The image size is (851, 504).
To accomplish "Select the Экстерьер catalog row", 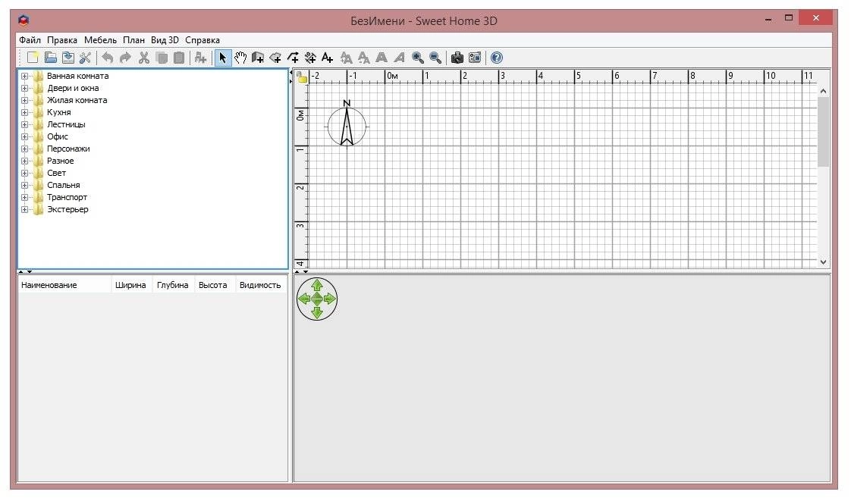I will tap(68, 209).
